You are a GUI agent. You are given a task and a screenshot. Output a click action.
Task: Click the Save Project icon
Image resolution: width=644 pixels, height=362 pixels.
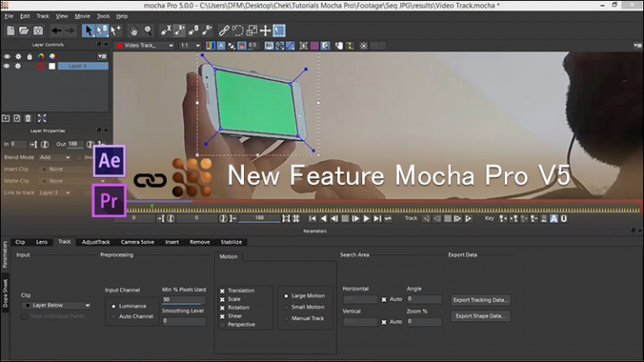38,30
